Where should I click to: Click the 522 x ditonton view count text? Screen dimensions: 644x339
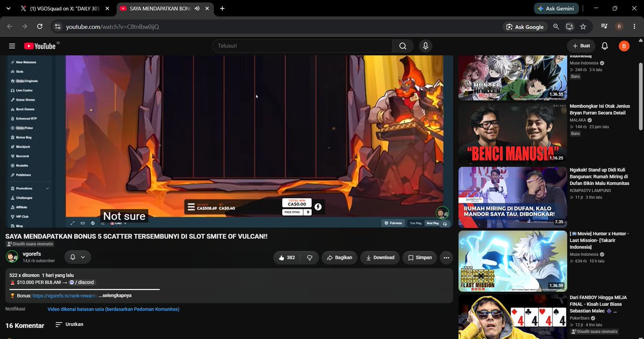click(x=25, y=275)
